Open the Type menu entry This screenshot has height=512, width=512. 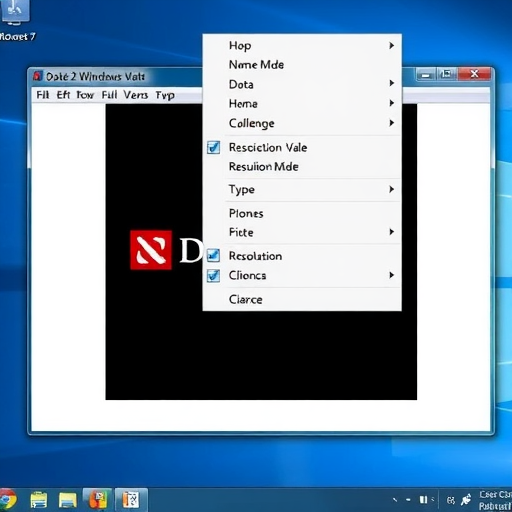tap(302, 189)
